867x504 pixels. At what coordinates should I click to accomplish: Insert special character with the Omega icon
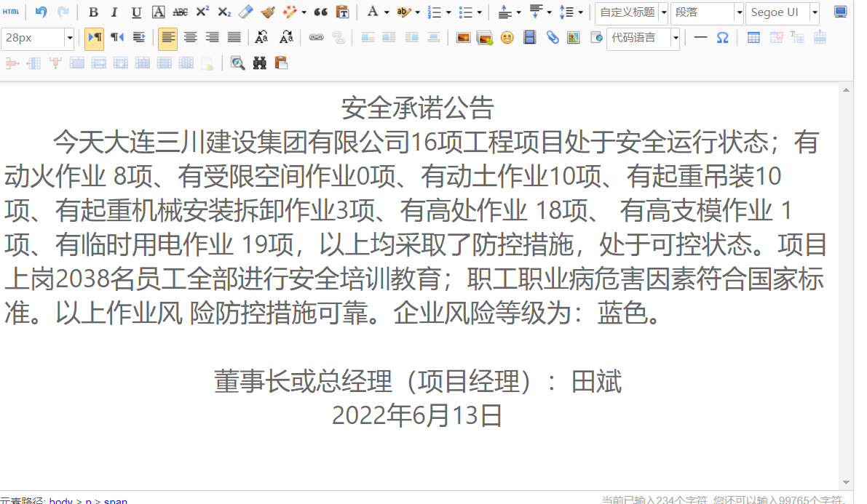tap(722, 37)
